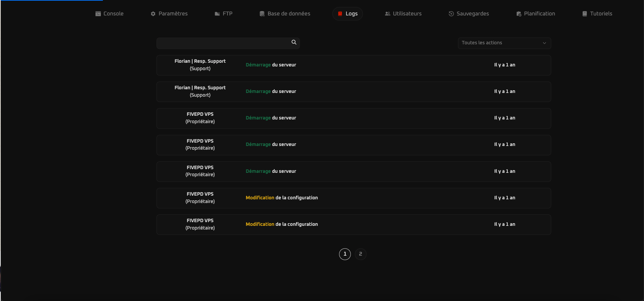Select page 1 pagination button
The width and height of the screenshot is (644, 301).
point(345,254)
